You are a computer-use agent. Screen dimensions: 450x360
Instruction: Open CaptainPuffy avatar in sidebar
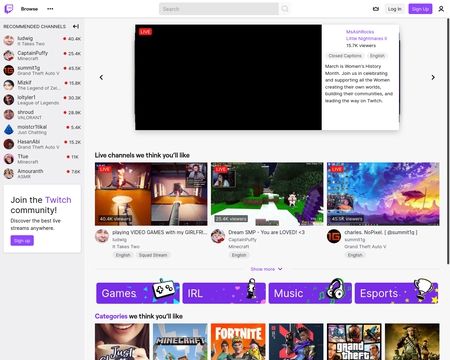9,55
